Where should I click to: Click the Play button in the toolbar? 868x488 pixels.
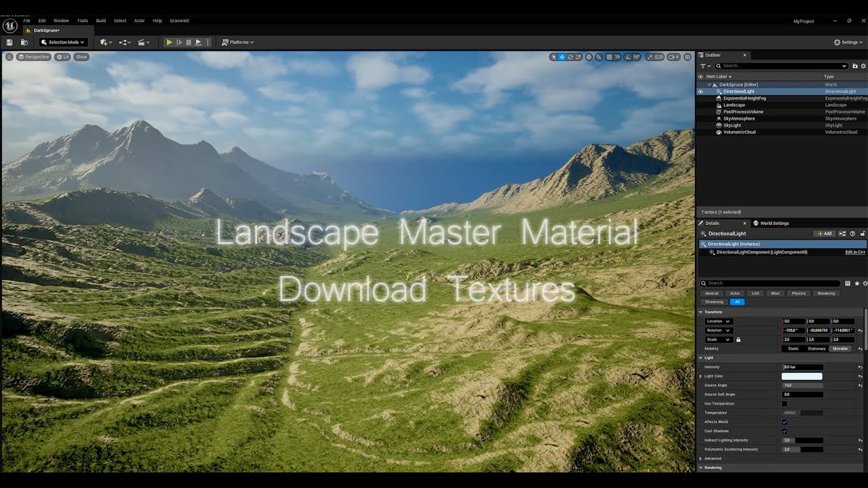(x=169, y=42)
